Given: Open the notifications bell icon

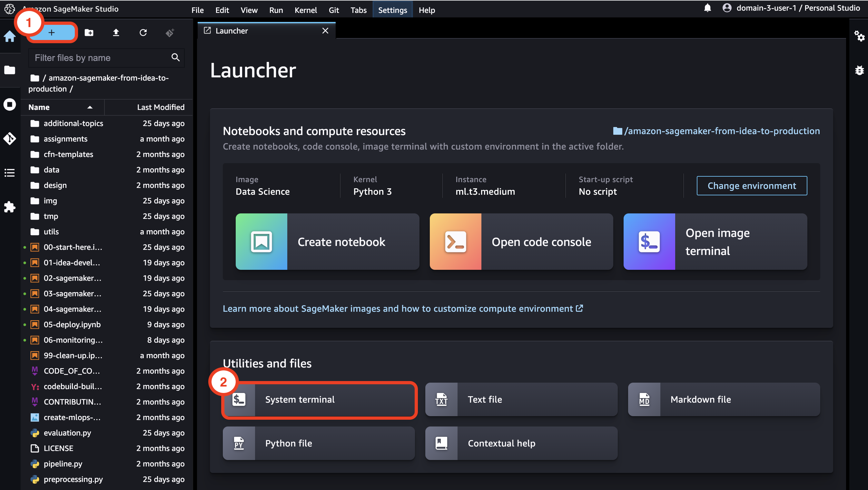Looking at the screenshot, I should [707, 8].
